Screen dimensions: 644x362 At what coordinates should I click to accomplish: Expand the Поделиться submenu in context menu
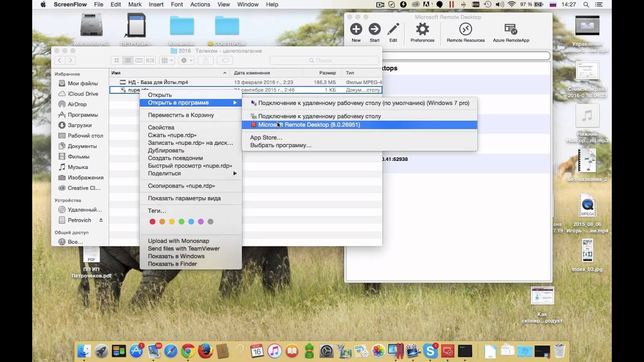[191, 173]
